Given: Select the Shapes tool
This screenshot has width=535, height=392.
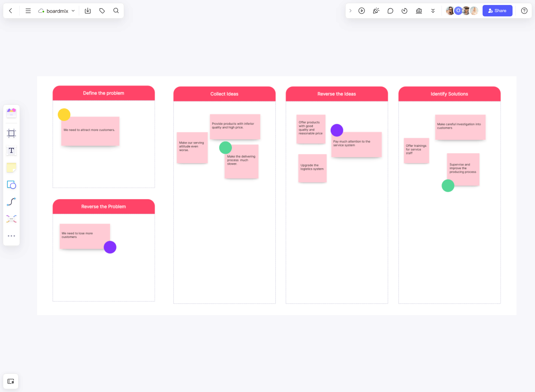Looking at the screenshot, I should point(11,185).
